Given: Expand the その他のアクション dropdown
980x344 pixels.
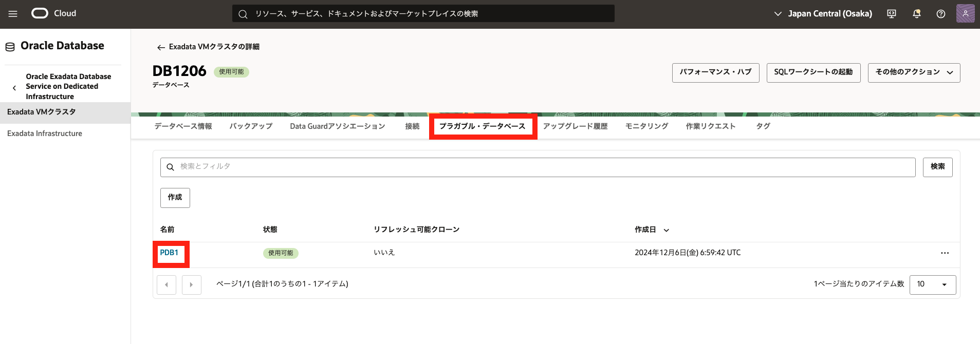Looking at the screenshot, I should (914, 72).
